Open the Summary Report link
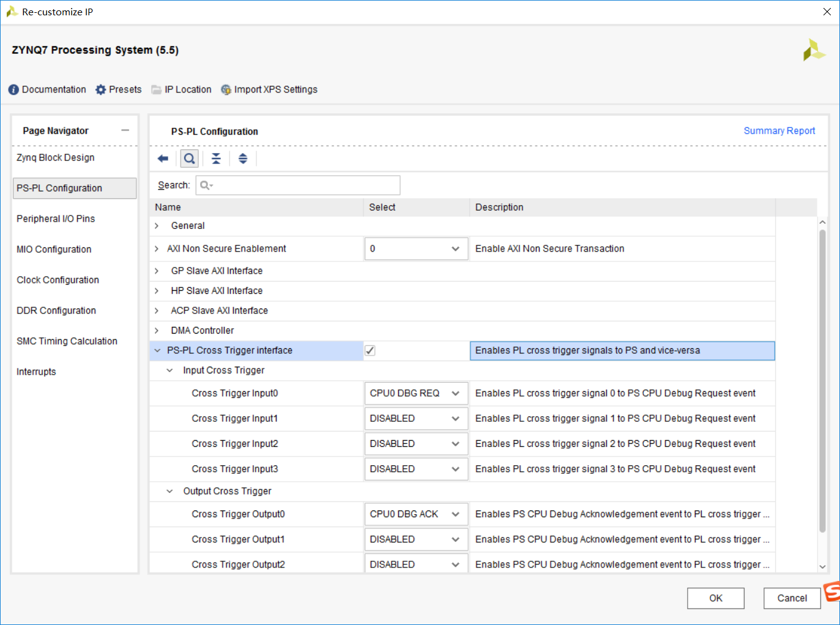The image size is (840, 625). click(x=779, y=131)
